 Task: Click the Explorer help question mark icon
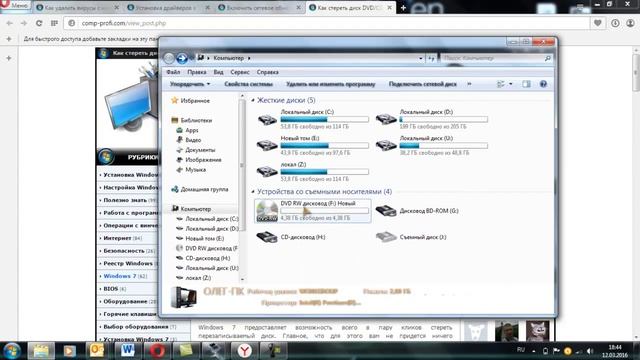click(543, 84)
